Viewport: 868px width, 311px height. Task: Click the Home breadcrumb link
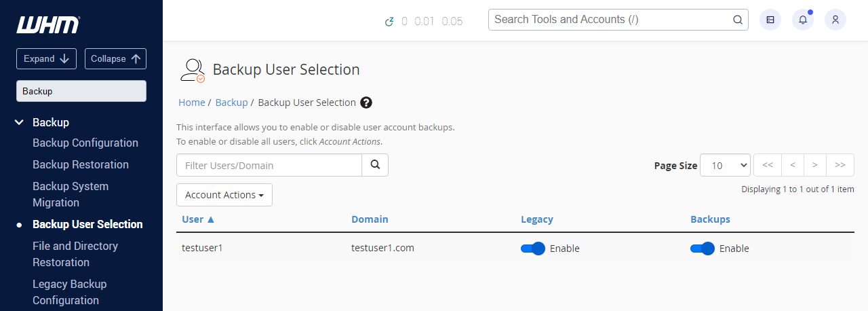pyautogui.click(x=191, y=103)
